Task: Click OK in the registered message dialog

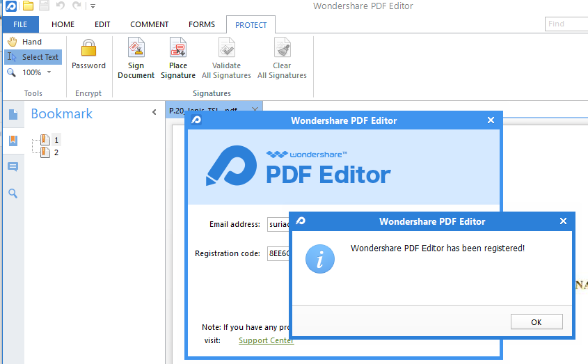Action: tap(537, 322)
